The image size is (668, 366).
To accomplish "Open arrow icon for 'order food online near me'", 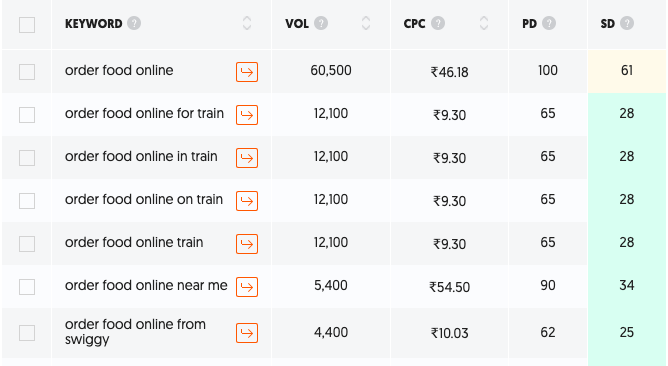I will 247,287.
